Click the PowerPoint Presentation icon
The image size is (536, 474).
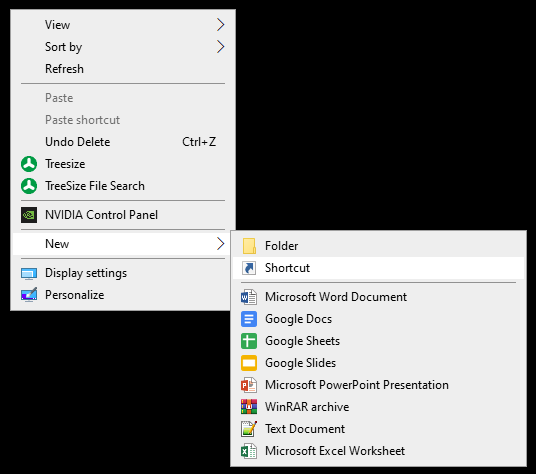tap(249, 385)
